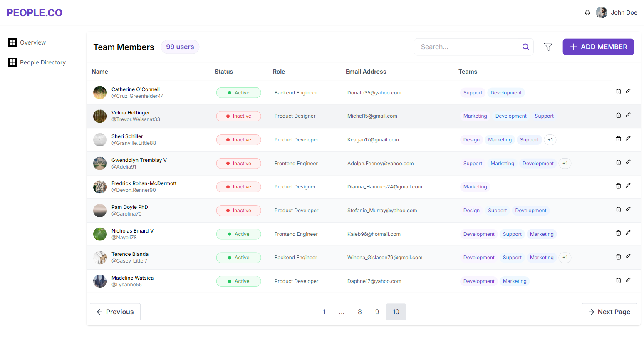644x342 pixels.
Task: Click the Status column header
Action: (224, 72)
